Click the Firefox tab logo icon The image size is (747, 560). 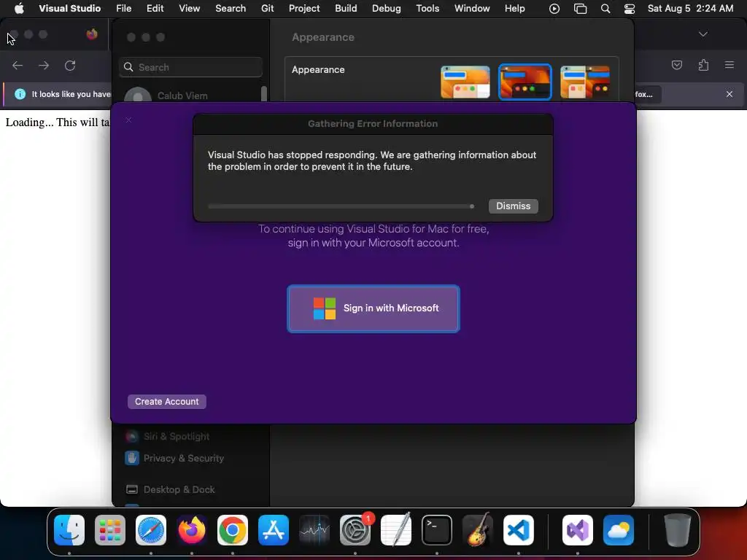pyautogui.click(x=92, y=34)
